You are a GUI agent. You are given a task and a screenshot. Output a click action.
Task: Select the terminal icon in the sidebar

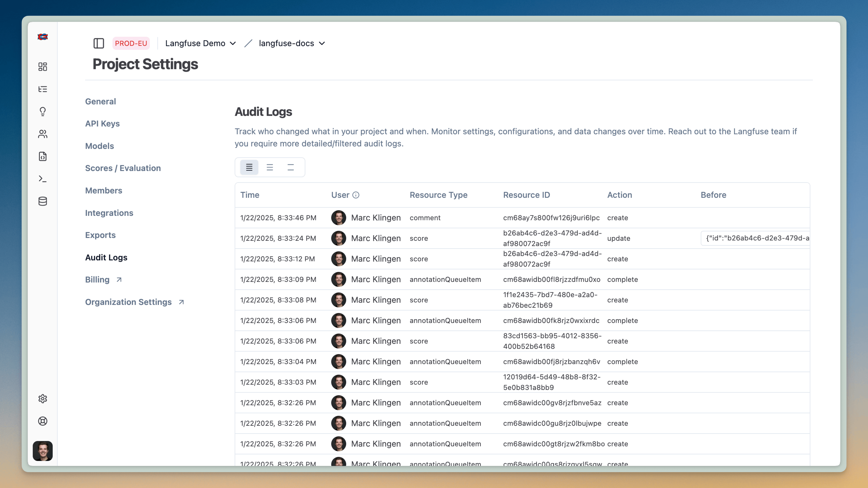[x=42, y=179]
